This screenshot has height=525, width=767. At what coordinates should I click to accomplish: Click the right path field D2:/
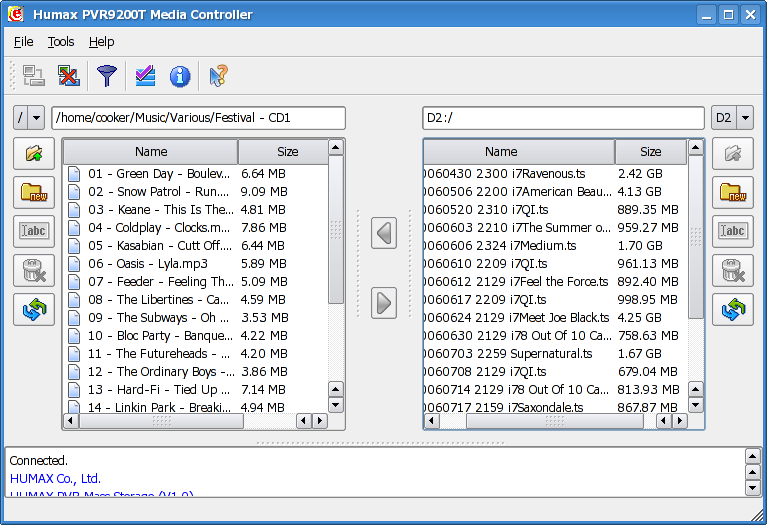point(563,118)
